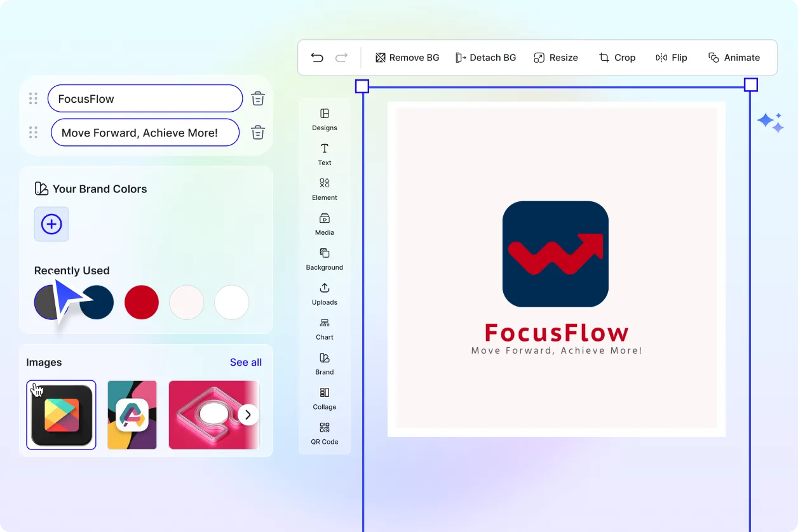Open the Media sidebar panel
This screenshot has height=532, width=798.
click(x=325, y=223)
